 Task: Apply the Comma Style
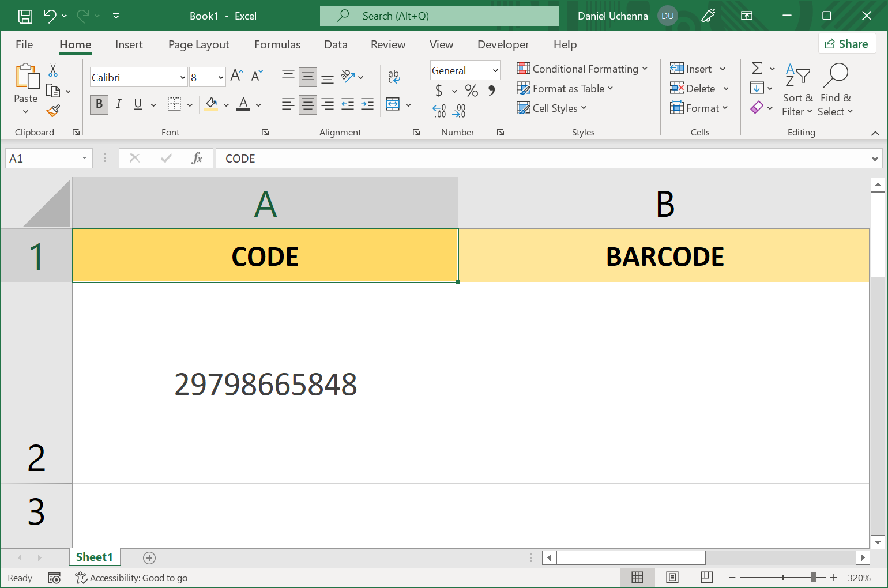pyautogui.click(x=491, y=91)
